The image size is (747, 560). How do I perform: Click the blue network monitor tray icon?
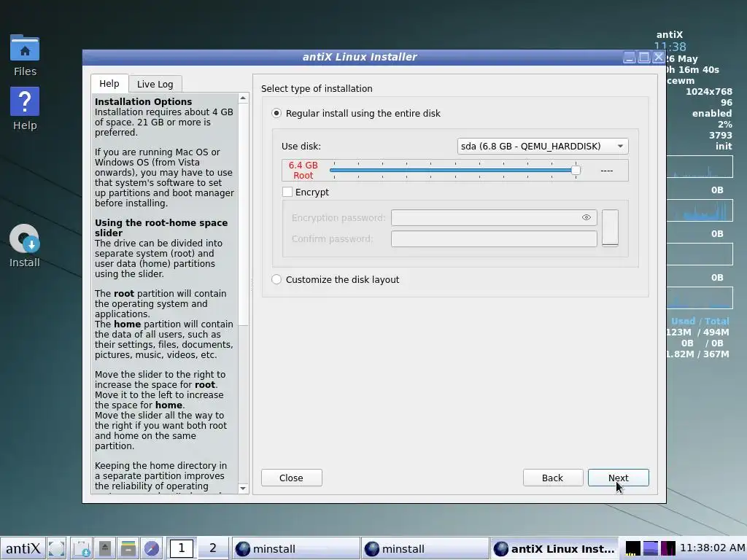650,548
